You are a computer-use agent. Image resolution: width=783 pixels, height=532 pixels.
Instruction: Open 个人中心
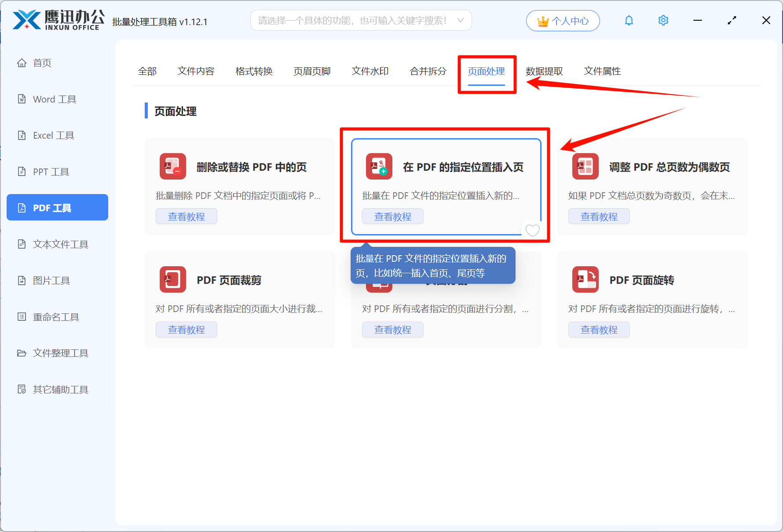(x=563, y=20)
